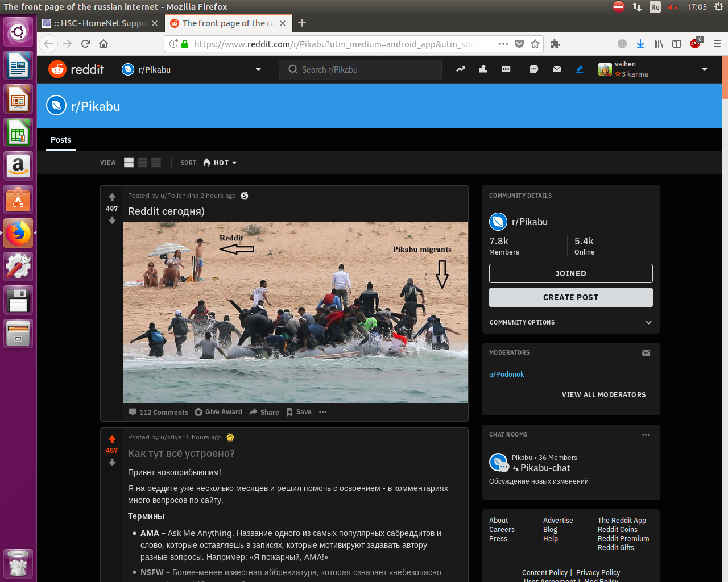728x582 pixels.
Task: Toggle the muted volume icon in system tray
Action: click(x=673, y=7)
